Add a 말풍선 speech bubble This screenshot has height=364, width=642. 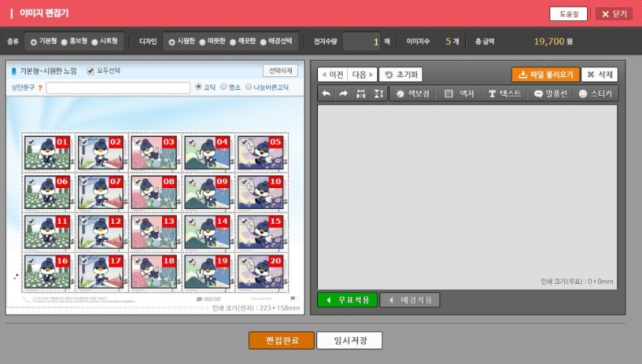pos(550,94)
